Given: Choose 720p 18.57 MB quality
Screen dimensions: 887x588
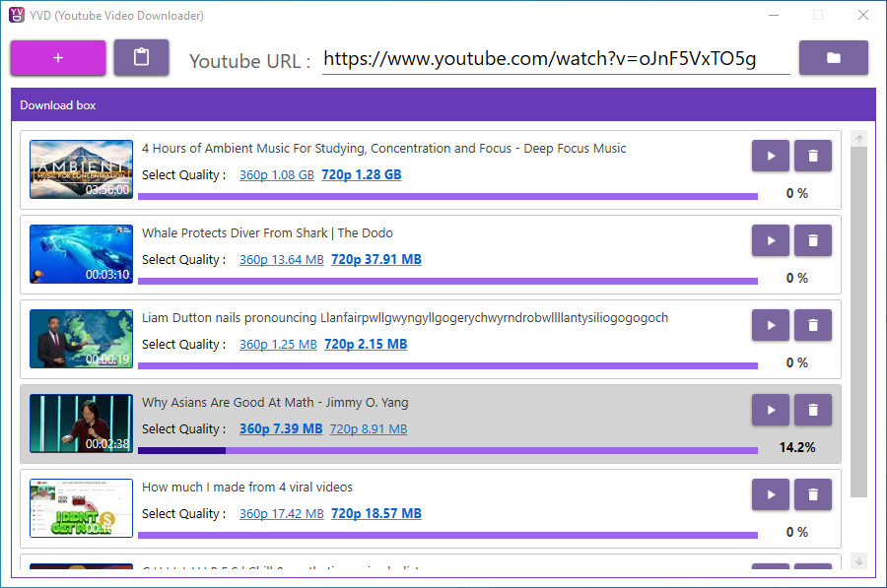Looking at the screenshot, I should pos(376,514).
